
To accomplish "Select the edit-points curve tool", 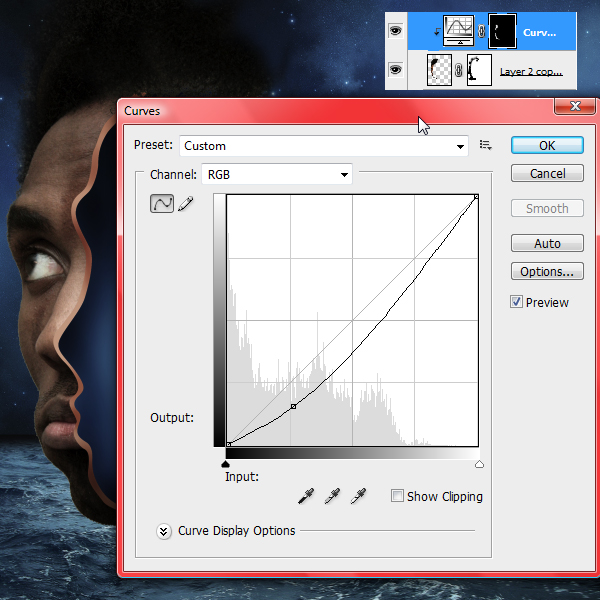I will click(x=161, y=203).
